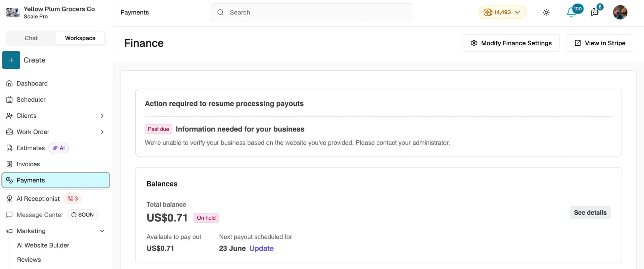644x269 pixels.
Task: Click the Marketing megaphone icon
Action: 9,231
